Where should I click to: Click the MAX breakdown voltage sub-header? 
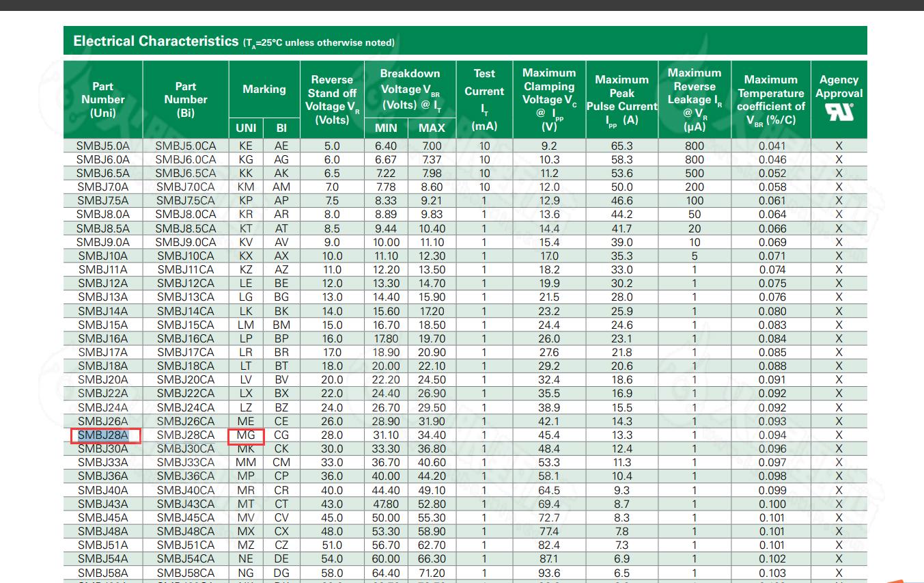(432, 128)
